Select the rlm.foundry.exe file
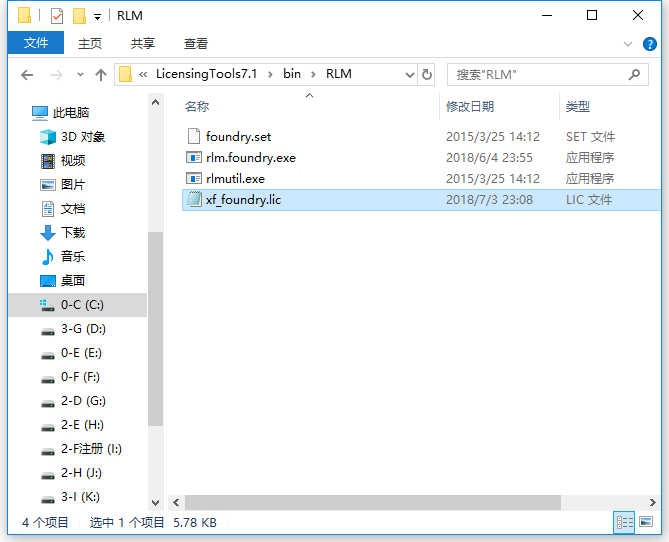 (251, 158)
